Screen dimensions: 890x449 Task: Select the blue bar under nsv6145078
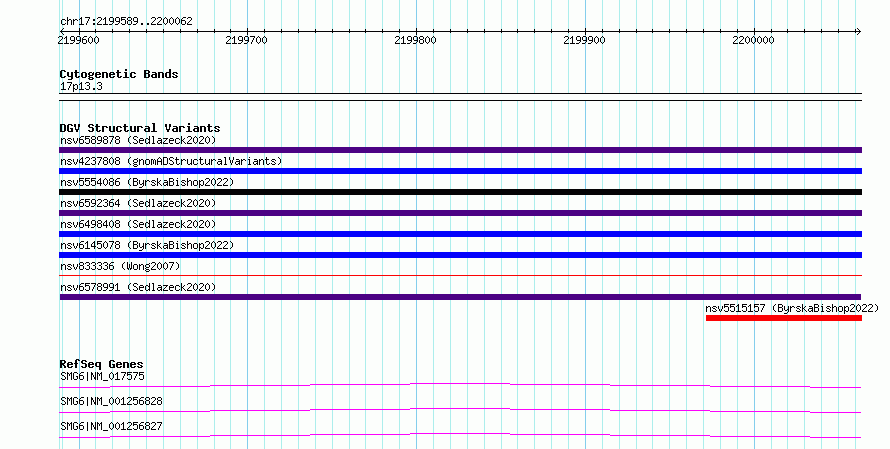[460, 255]
